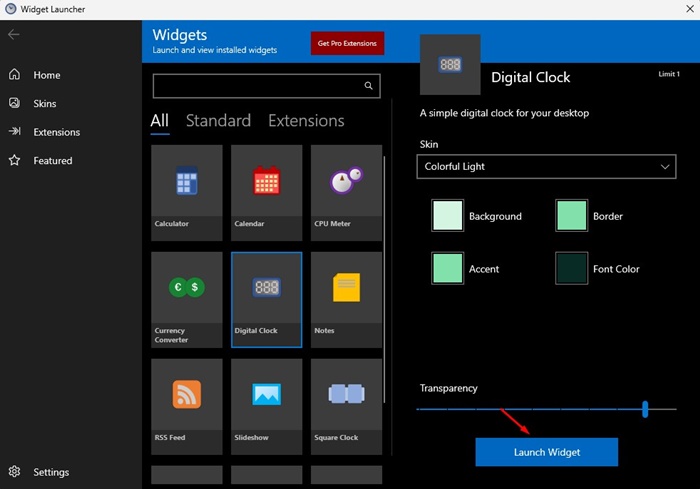Viewport: 700px width, 489px height.
Task: Click the Extensions sidebar icon
Action: coord(14,131)
